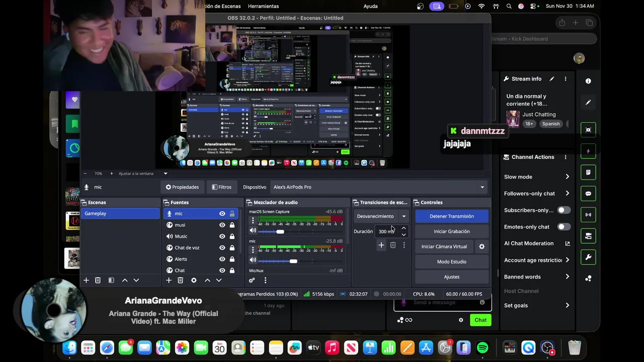Open Ajustes in the Controles panel
The width and height of the screenshot is (644, 362).
(452, 277)
